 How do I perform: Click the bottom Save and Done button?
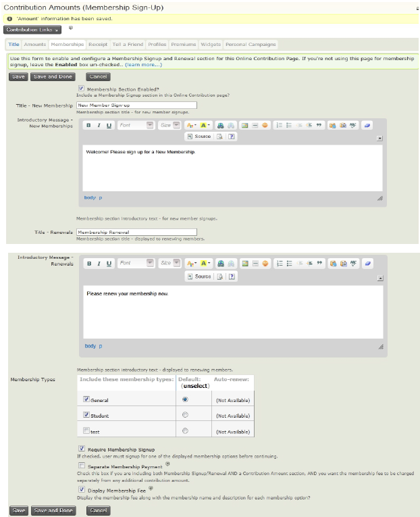click(x=53, y=510)
